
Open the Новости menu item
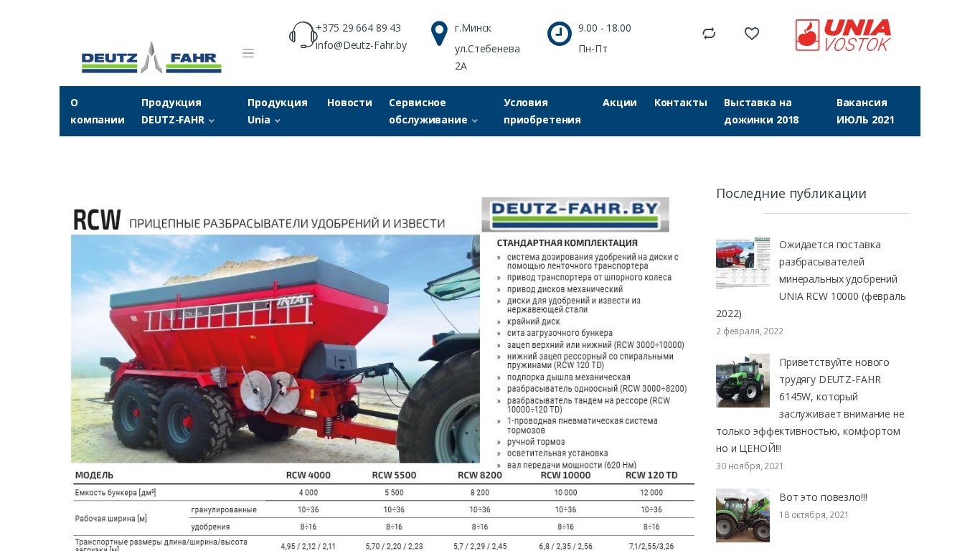click(x=349, y=103)
